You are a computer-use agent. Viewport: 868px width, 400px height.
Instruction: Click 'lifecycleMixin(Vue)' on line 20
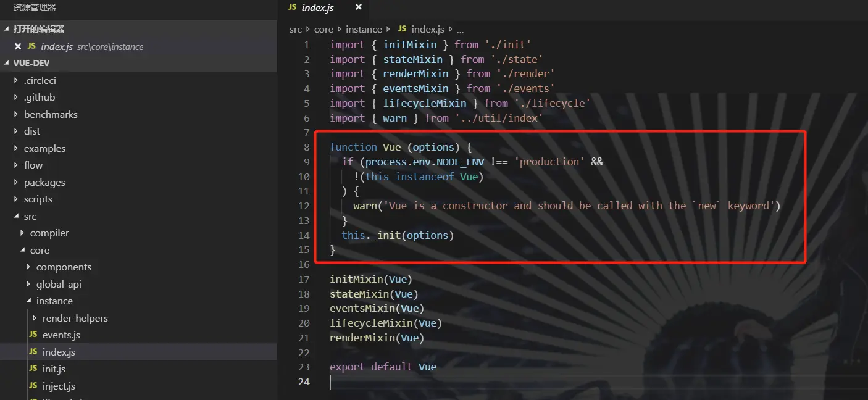tap(386, 323)
